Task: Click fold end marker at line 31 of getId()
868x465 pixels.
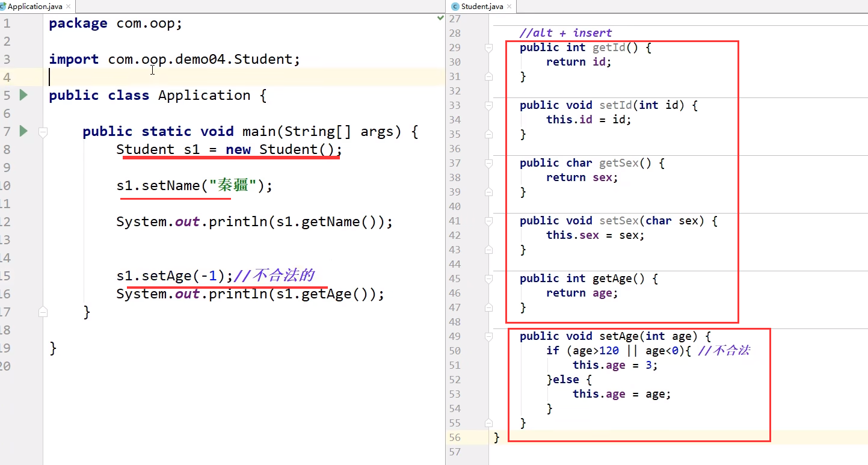Action: click(489, 76)
